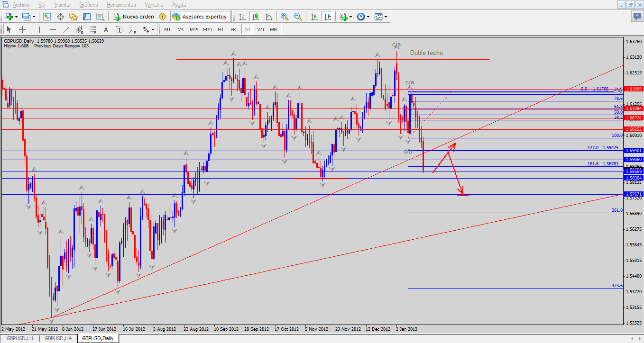Select the trendline drawing tool
This screenshot has height=343, width=644.
66,29
